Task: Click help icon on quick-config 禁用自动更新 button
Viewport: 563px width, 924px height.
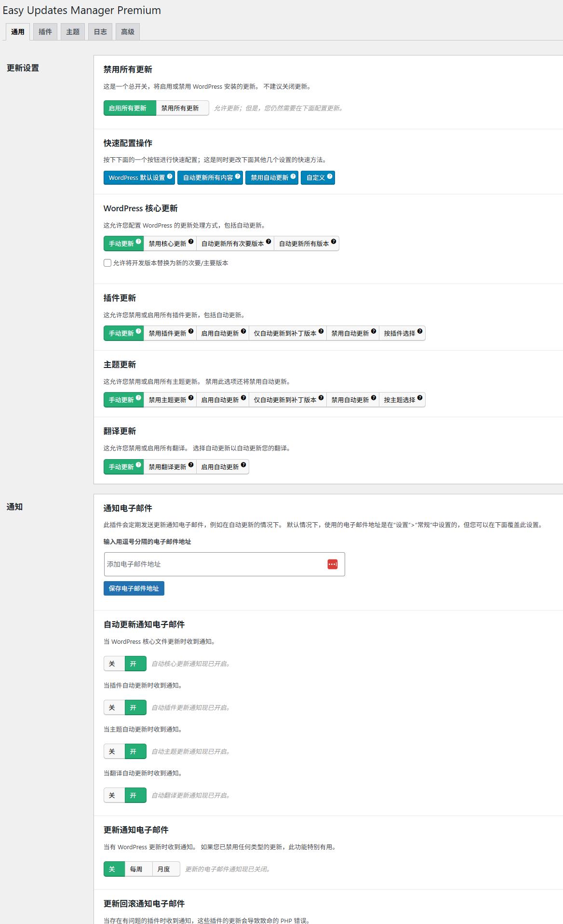Action: click(293, 177)
